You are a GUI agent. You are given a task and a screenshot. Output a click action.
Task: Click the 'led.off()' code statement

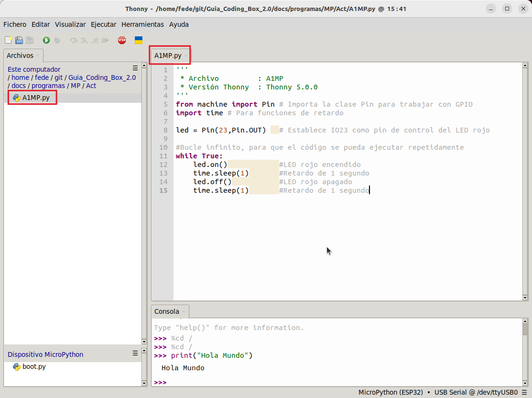pyautogui.click(x=212, y=182)
